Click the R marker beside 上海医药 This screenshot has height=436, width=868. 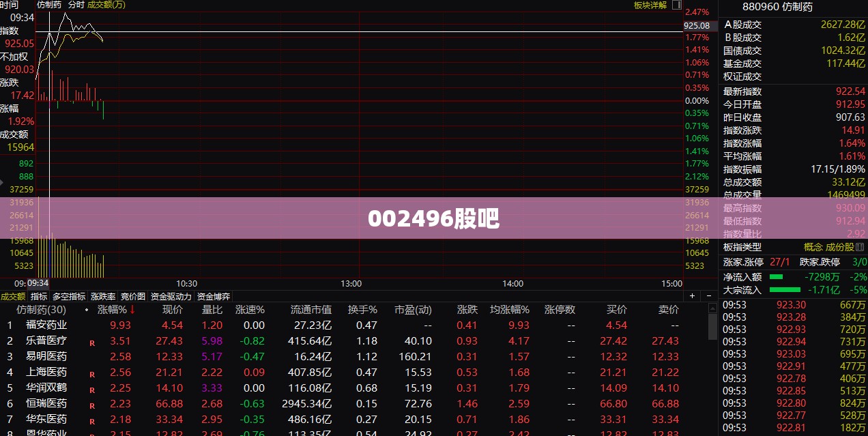click(92, 375)
